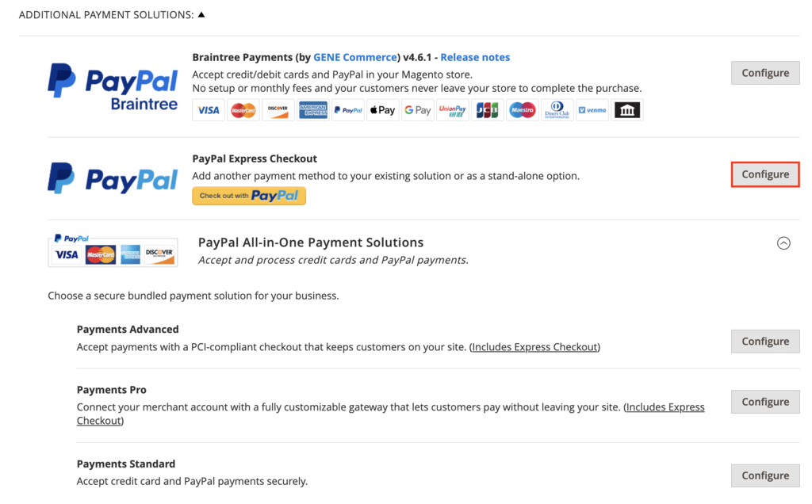
Task: Click the bank transfer icon after Venmo
Action: [x=627, y=110]
